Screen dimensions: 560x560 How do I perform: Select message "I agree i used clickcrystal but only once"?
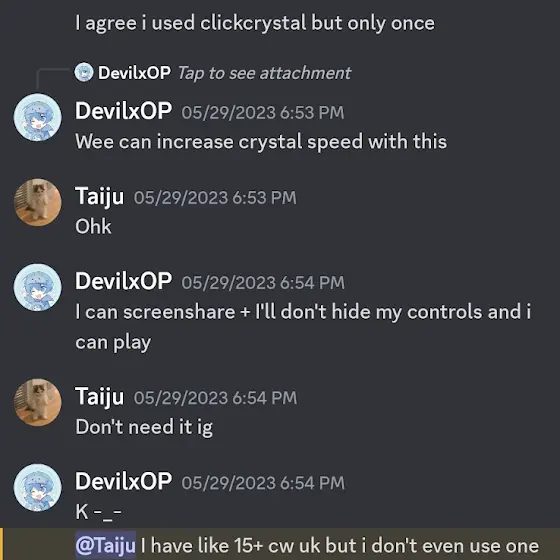click(x=255, y=24)
